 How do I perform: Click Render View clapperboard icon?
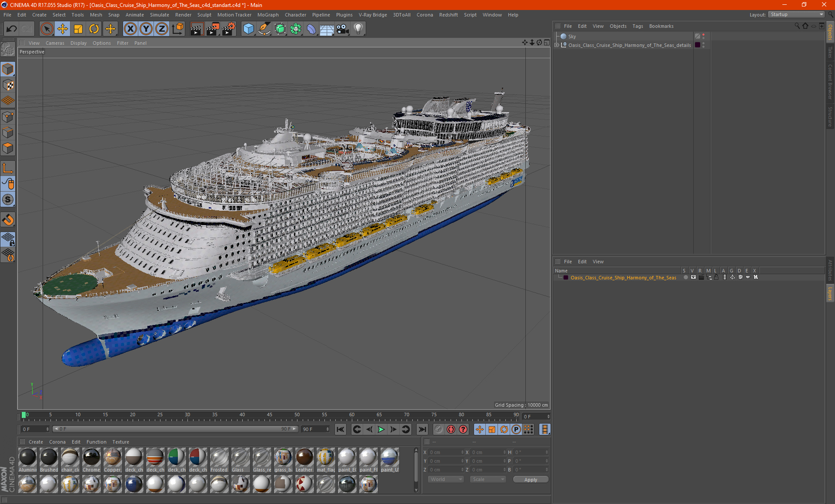(197, 29)
